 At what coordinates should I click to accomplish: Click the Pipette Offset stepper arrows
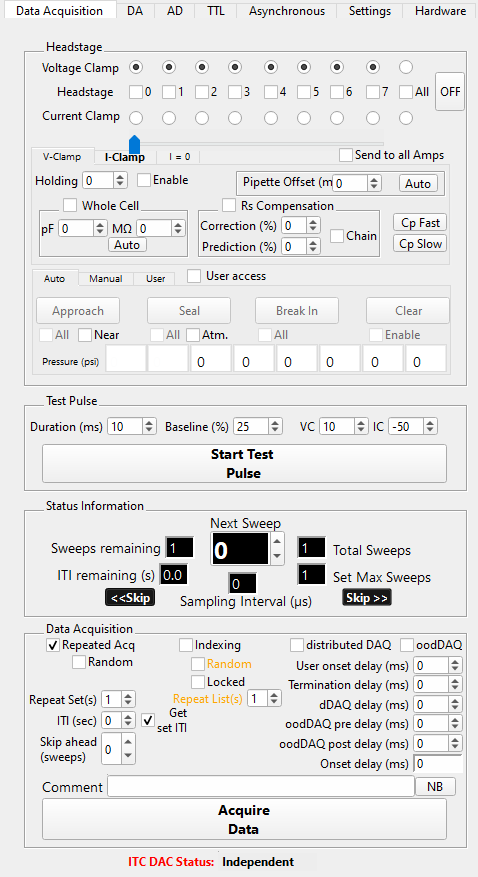point(374,183)
